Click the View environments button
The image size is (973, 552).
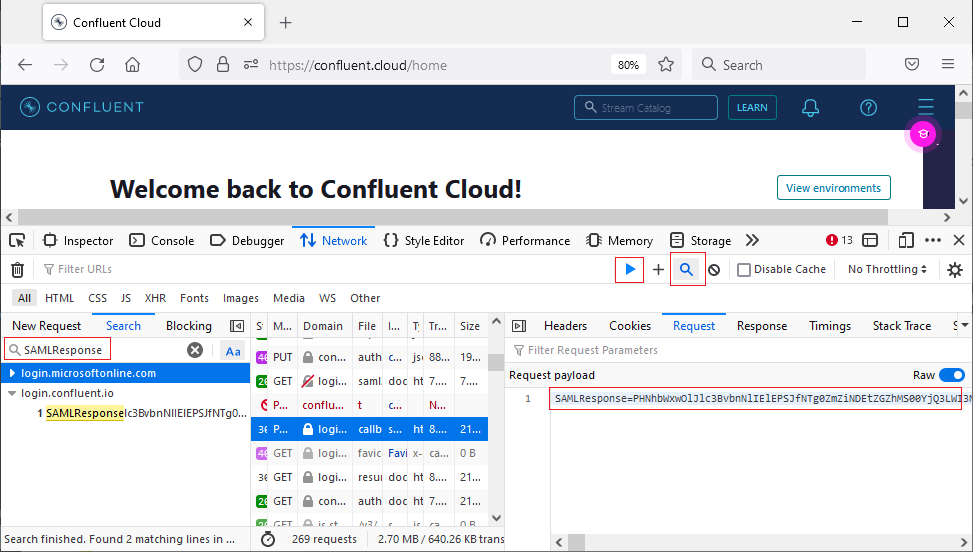point(833,188)
